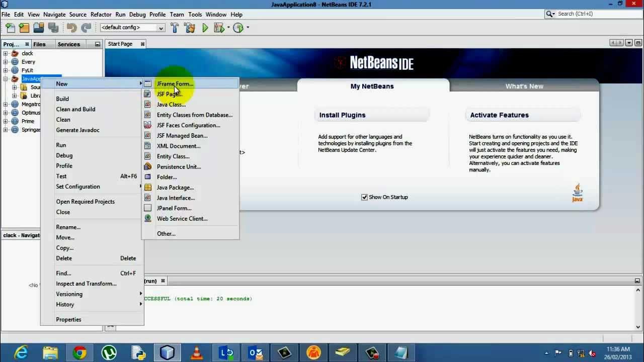Run the project with green arrow
644x362 pixels.
(205, 28)
